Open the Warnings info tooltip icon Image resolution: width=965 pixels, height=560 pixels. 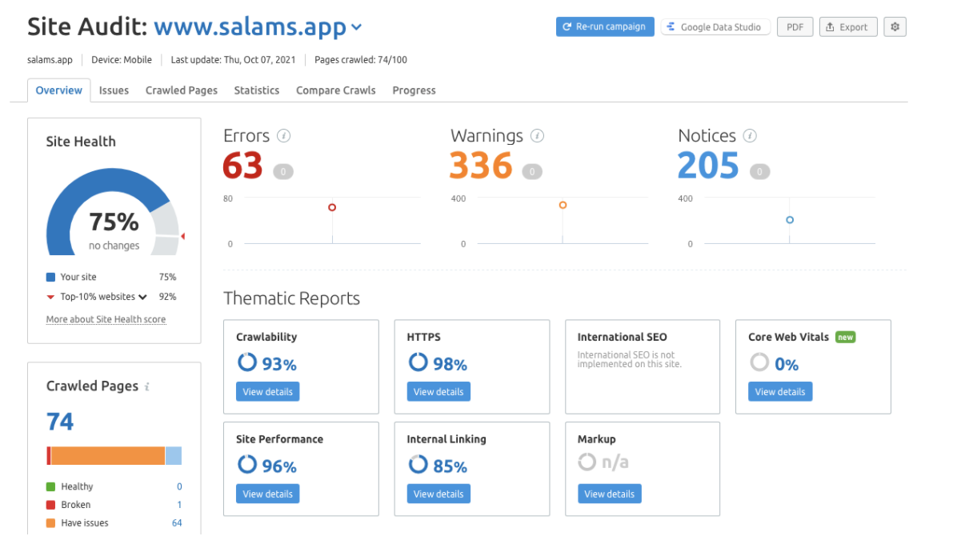tap(537, 135)
